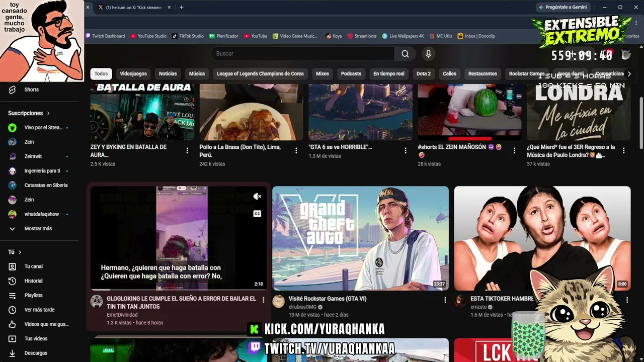Start voice search with the microphone icon
This screenshot has width=644, height=362.
click(428, 54)
